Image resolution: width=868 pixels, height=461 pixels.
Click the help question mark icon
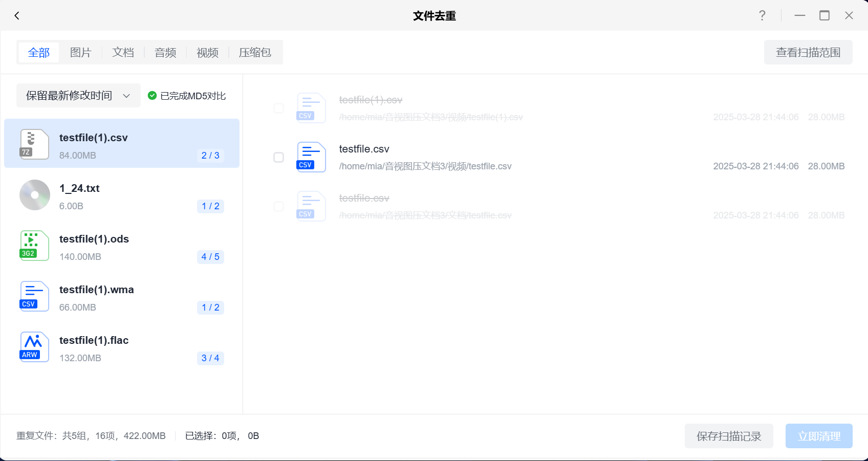[x=762, y=16]
